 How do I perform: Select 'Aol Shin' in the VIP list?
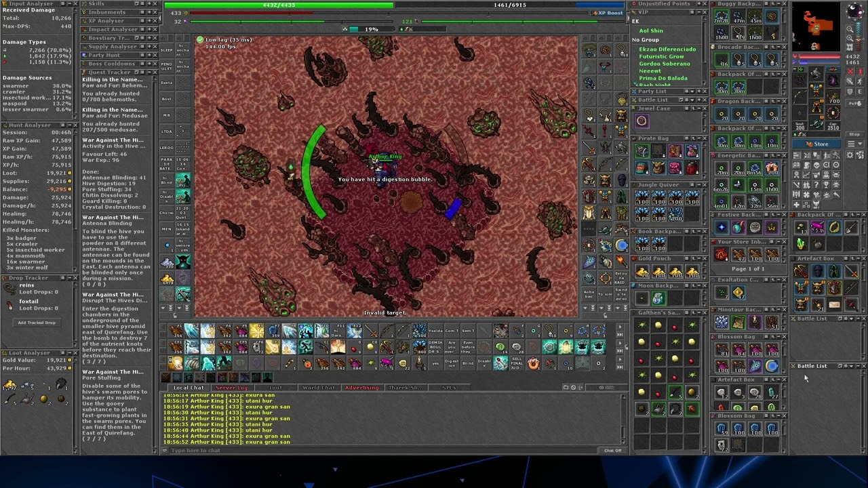(651, 30)
